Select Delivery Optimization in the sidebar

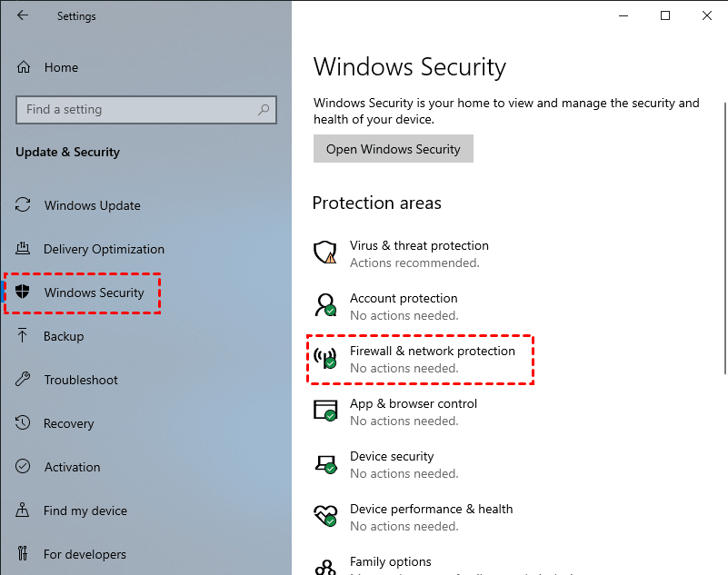pos(104,249)
